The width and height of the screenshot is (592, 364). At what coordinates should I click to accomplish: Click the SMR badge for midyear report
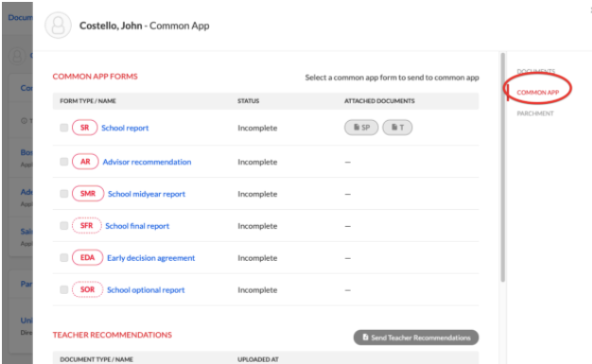[88, 193]
